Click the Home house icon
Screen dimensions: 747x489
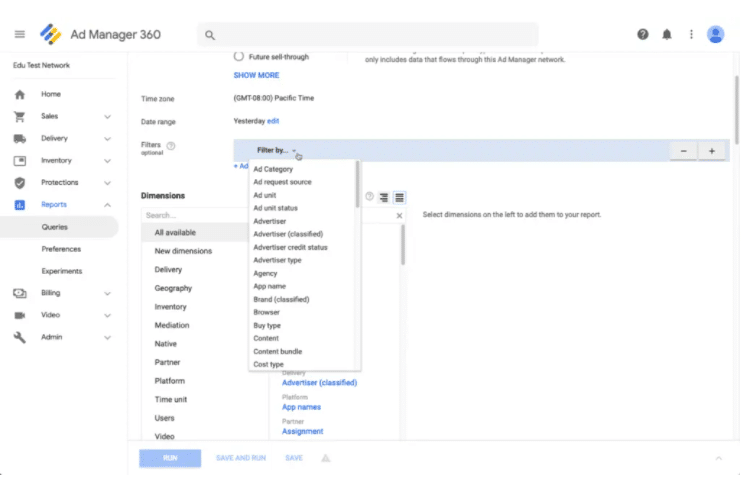point(20,94)
